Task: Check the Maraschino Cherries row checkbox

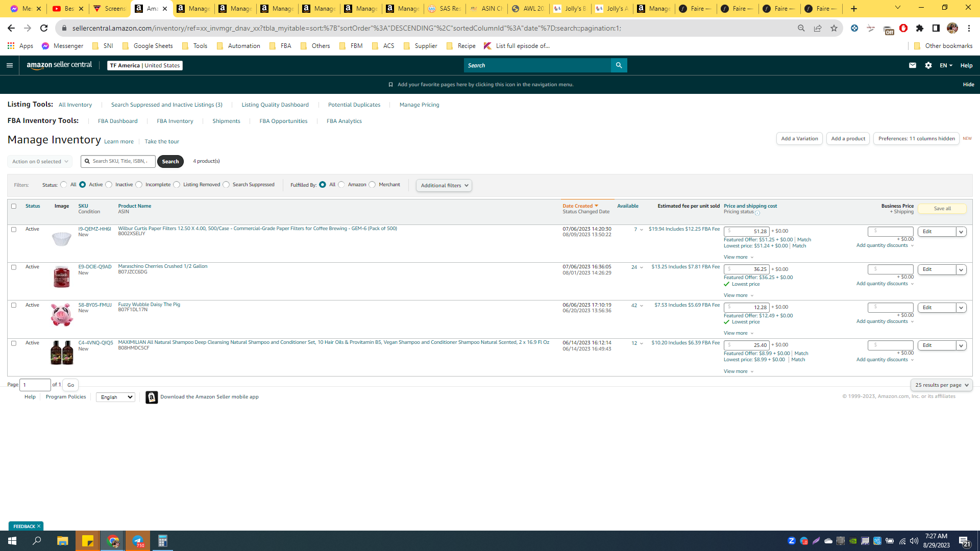Action: 14,267
